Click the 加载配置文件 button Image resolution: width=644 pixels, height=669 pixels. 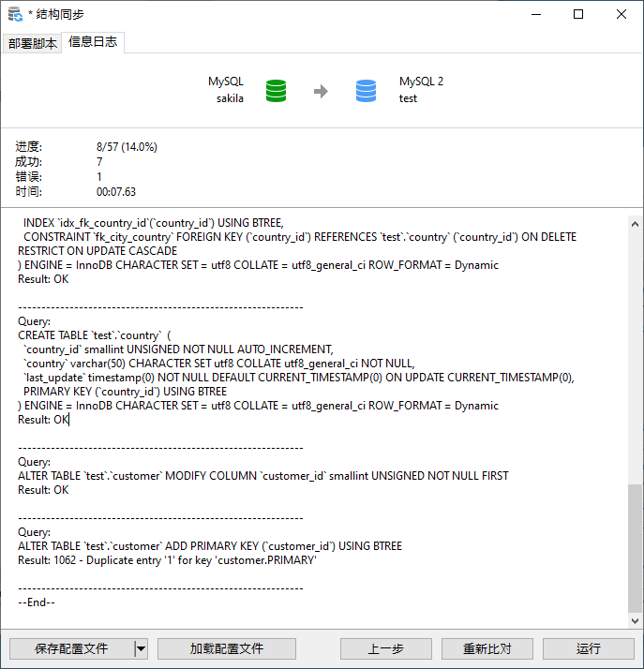click(227, 649)
